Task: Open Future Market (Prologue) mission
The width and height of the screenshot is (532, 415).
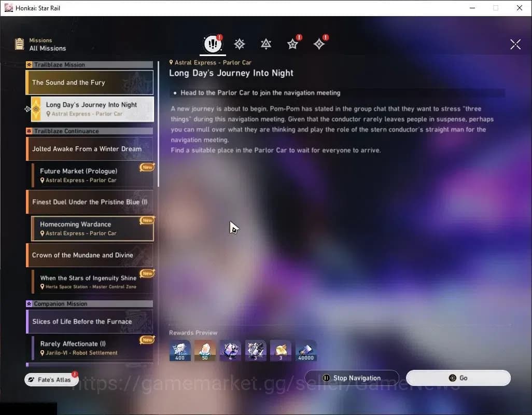Action: pyautogui.click(x=92, y=175)
